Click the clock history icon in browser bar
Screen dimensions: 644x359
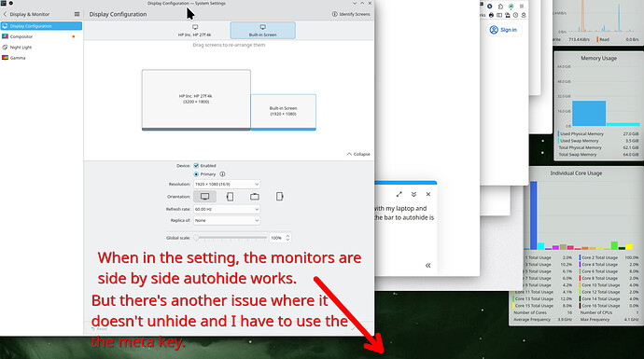point(515,15)
